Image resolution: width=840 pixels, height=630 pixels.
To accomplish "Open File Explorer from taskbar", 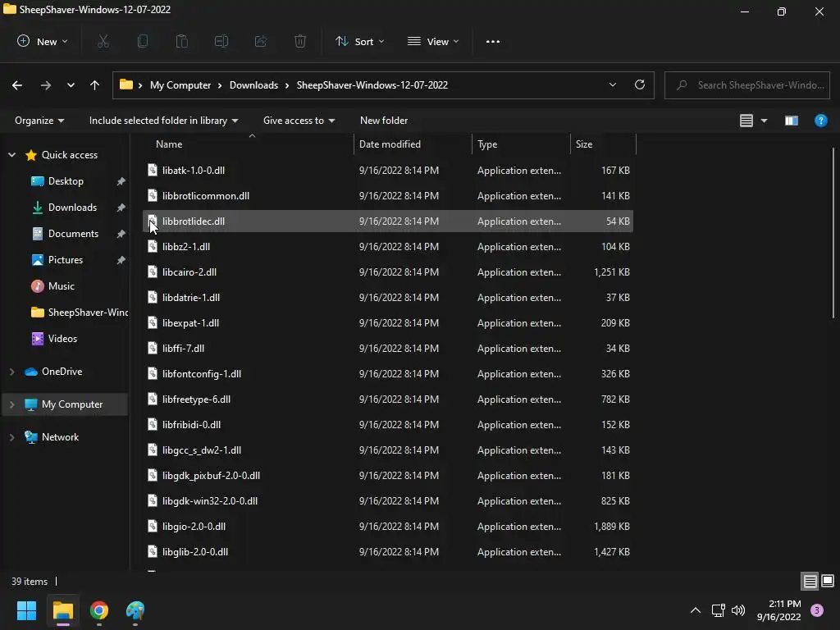I will pos(62,610).
